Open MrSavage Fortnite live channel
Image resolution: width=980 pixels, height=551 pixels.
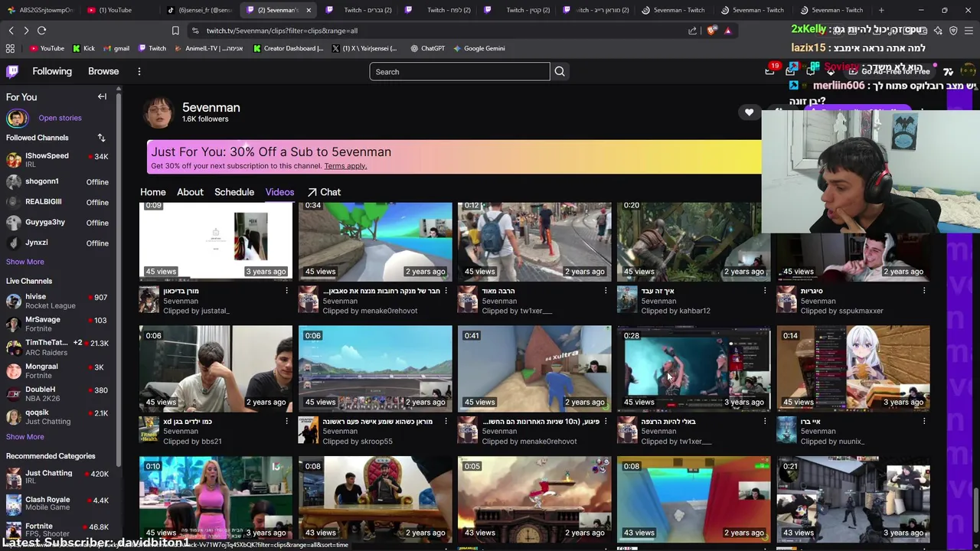pos(57,324)
